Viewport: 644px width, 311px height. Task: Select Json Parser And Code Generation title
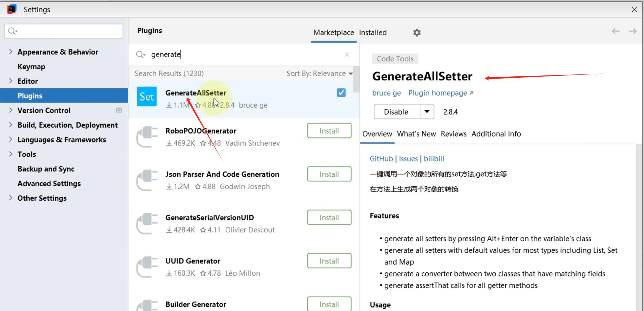[222, 174]
